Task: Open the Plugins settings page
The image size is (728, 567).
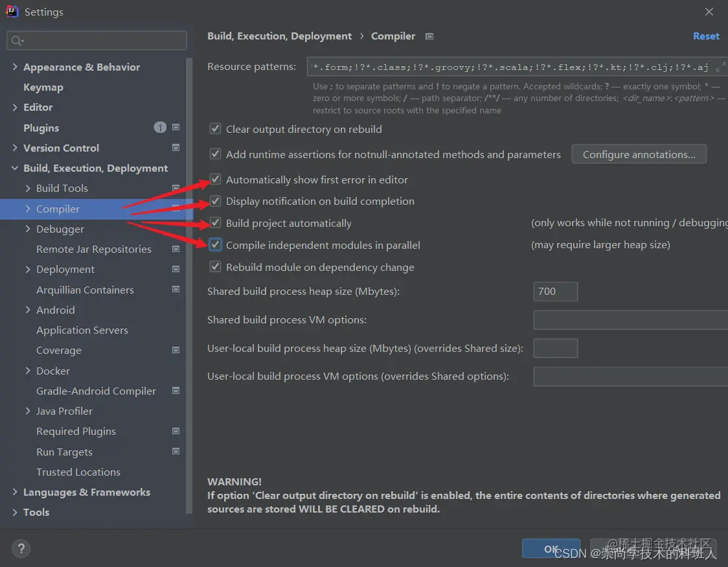Action: tap(41, 128)
